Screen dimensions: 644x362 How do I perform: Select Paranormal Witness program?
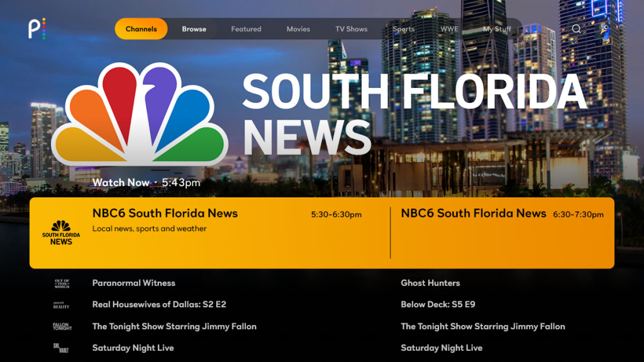click(133, 283)
